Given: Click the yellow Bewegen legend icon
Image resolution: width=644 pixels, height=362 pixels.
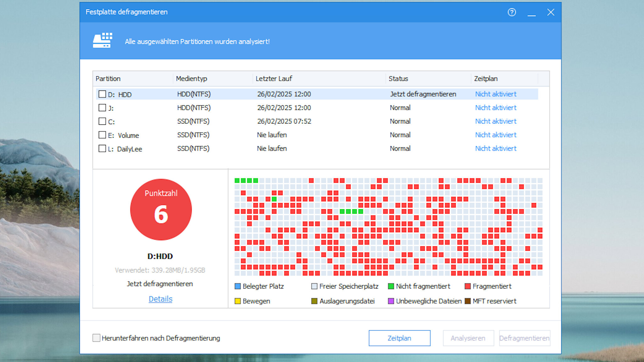Looking at the screenshot, I should [x=237, y=301].
